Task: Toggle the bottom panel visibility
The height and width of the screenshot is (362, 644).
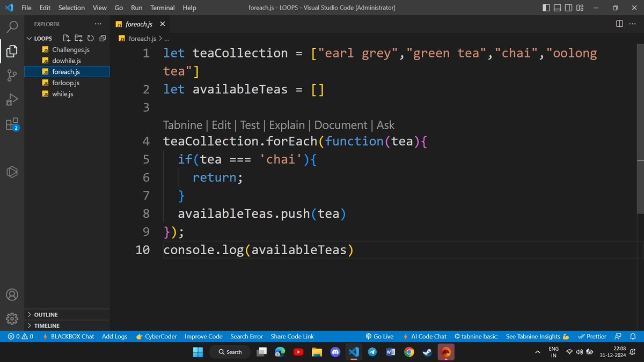Action: click(x=558, y=8)
